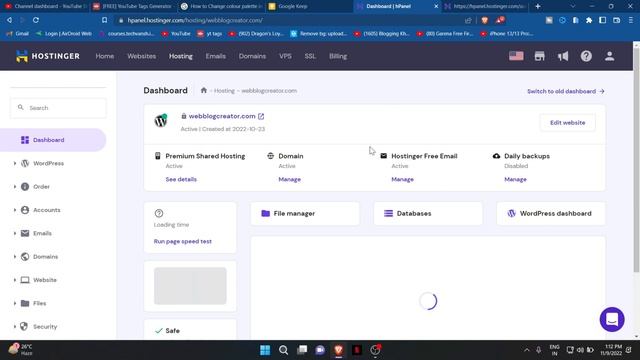This screenshot has height=360, width=640.
Task: Open taskbar search
Action: pyautogui.click(x=283, y=350)
